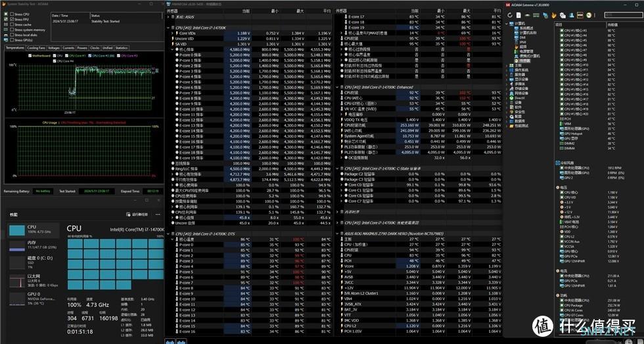This screenshot has width=644, height=344.
Task: Select 系统概述 in AIDA64 tree
Action: tap(526, 28)
